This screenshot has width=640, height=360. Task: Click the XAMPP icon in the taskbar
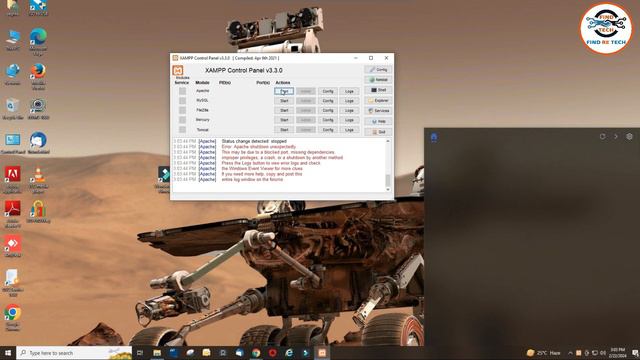[322, 353]
